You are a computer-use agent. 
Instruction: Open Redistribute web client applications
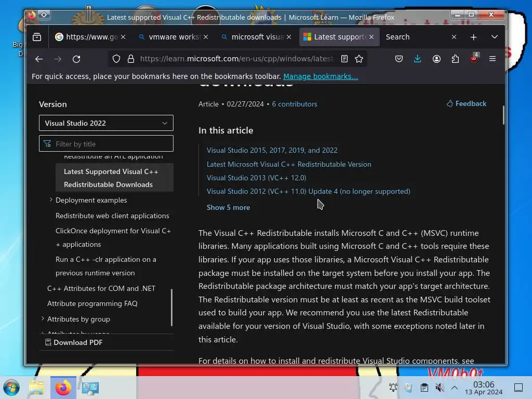coord(112,216)
